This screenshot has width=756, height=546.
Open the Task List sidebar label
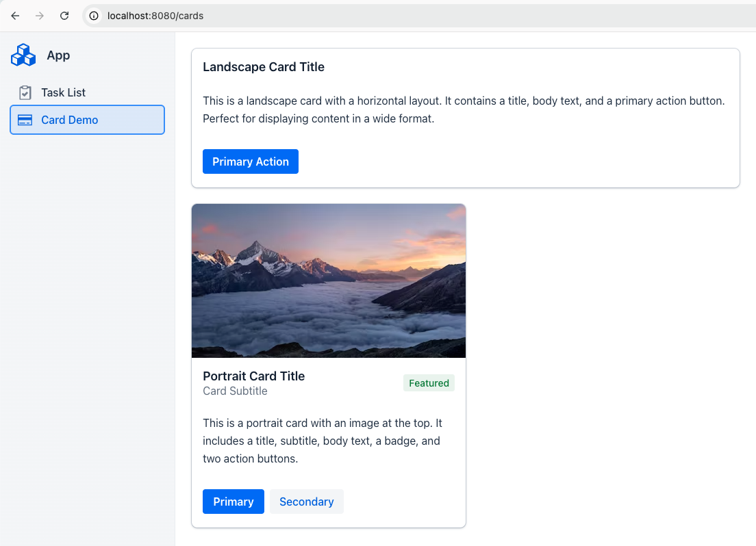[63, 92]
